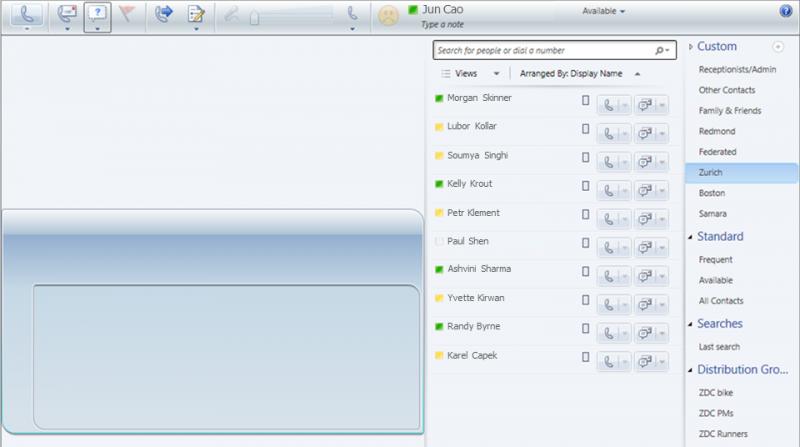This screenshot has width=800, height=447.
Task: Click the phone call icon in the top toolbar
Action: tap(27, 15)
